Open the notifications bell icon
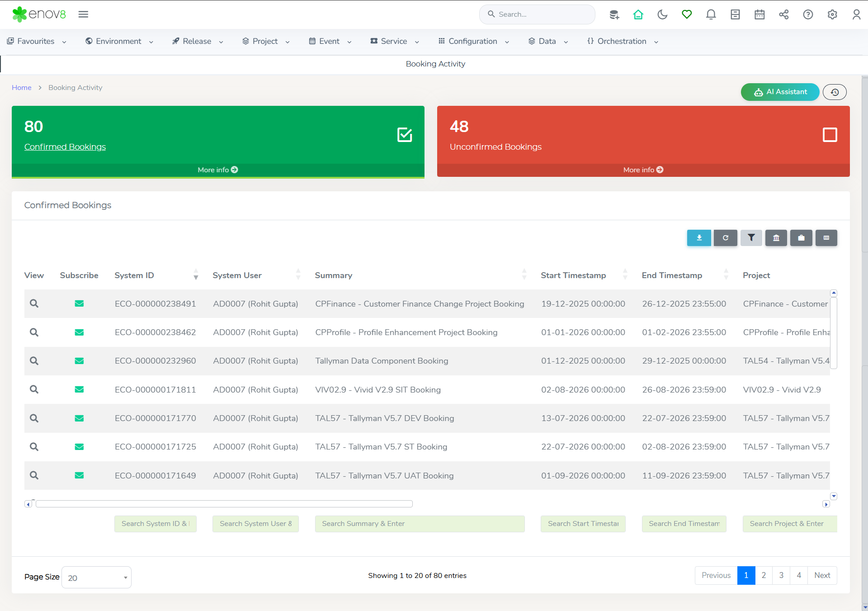 tap(711, 14)
